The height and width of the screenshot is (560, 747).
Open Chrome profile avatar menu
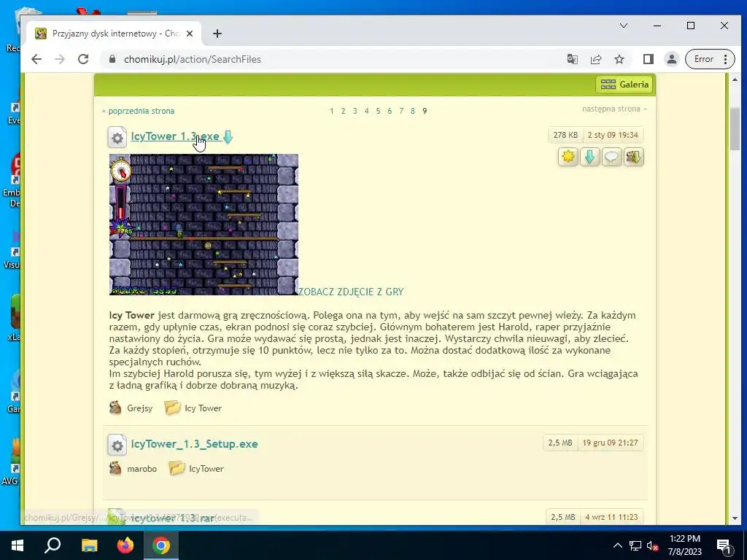[671, 59]
